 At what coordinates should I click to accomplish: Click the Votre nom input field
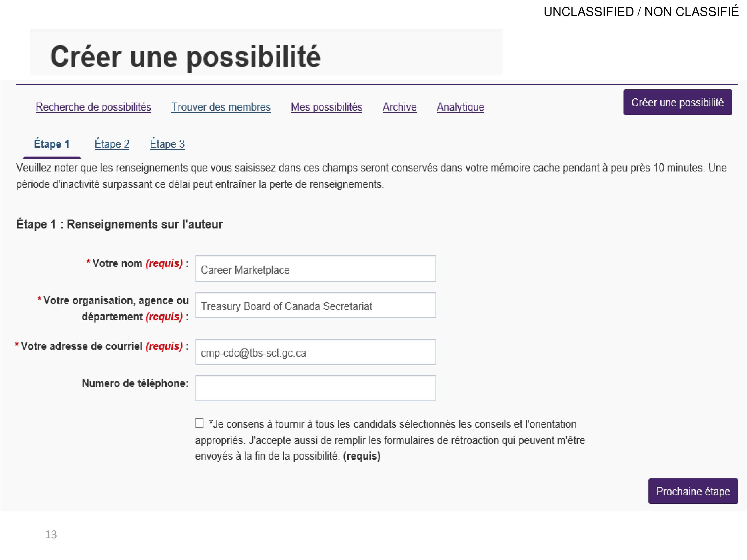click(315, 268)
